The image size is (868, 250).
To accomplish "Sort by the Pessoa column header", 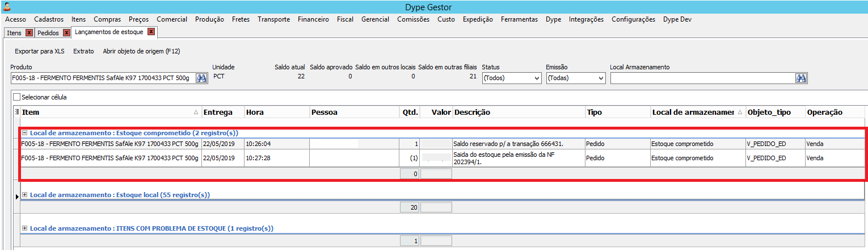I will pyautogui.click(x=354, y=112).
